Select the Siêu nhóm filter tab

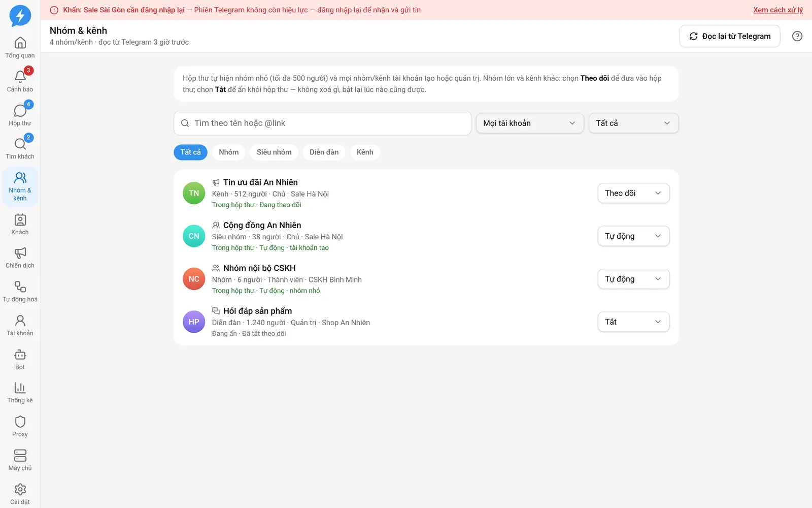click(x=274, y=152)
